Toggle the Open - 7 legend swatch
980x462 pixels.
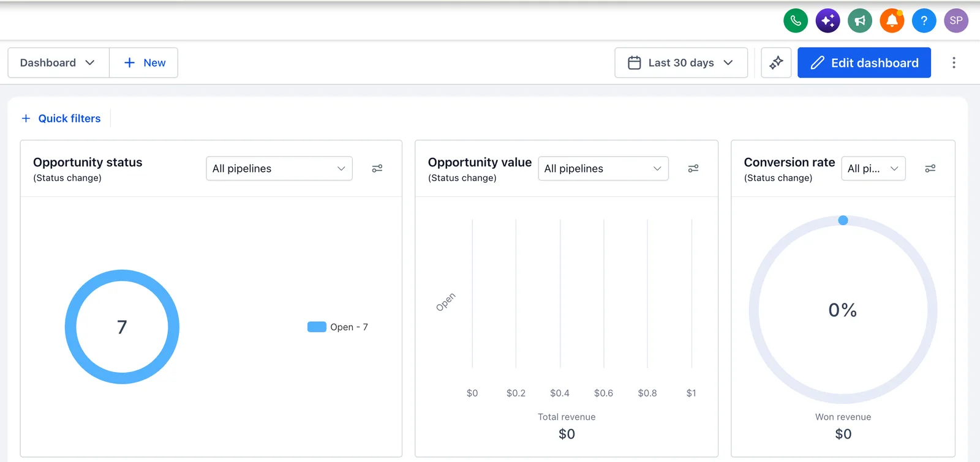tap(317, 327)
